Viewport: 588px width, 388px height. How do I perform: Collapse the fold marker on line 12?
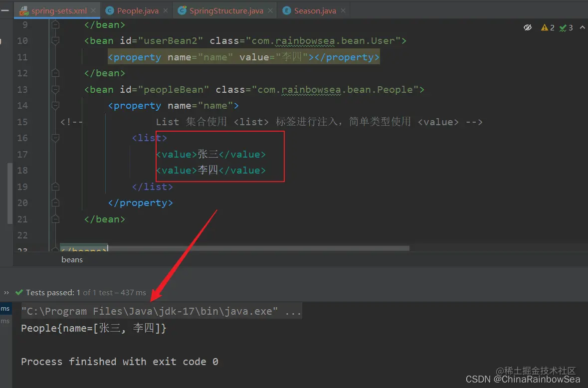click(55, 73)
